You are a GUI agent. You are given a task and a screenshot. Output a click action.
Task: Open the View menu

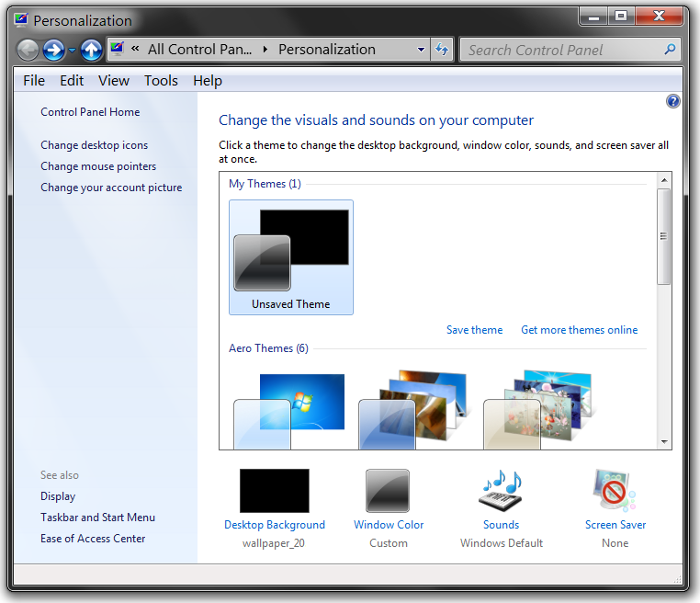(113, 80)
